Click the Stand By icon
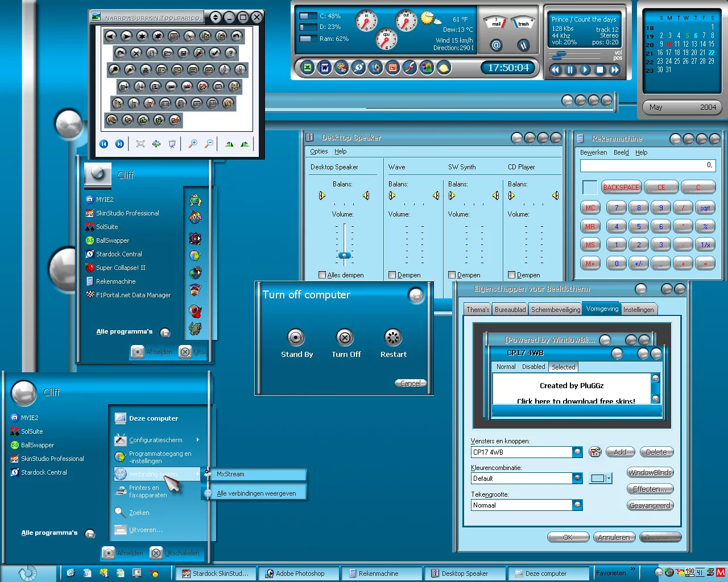Viewport: 728px width, 582px height. click(296, 338)
